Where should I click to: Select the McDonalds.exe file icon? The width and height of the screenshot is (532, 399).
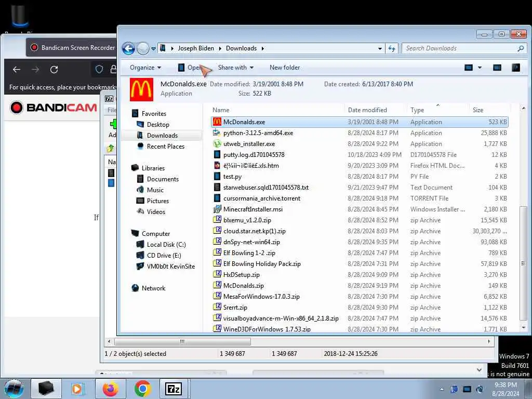(217, 122)
